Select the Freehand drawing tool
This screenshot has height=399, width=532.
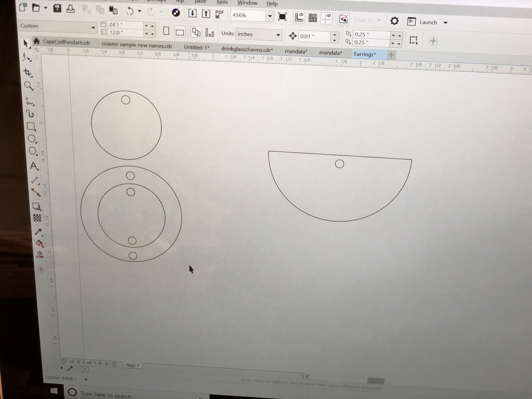30,101
